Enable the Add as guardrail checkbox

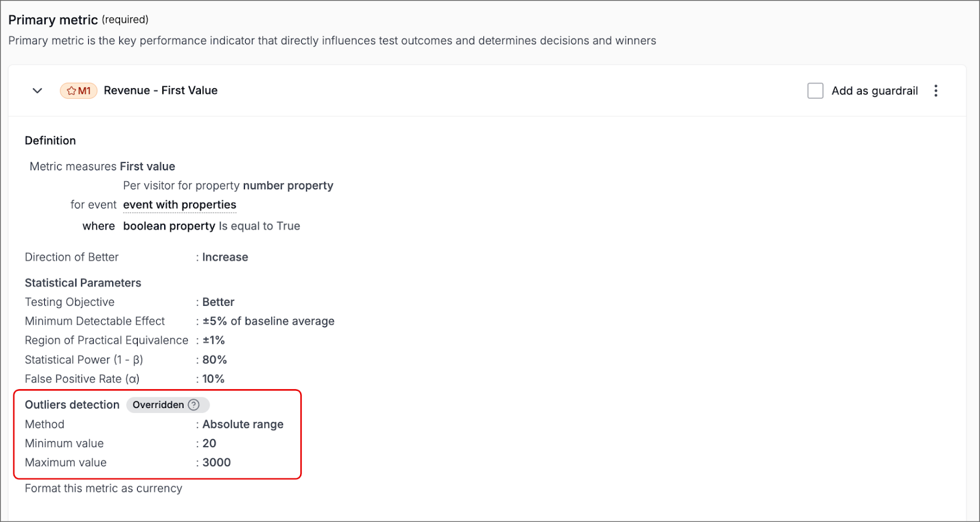coord(815,91)
